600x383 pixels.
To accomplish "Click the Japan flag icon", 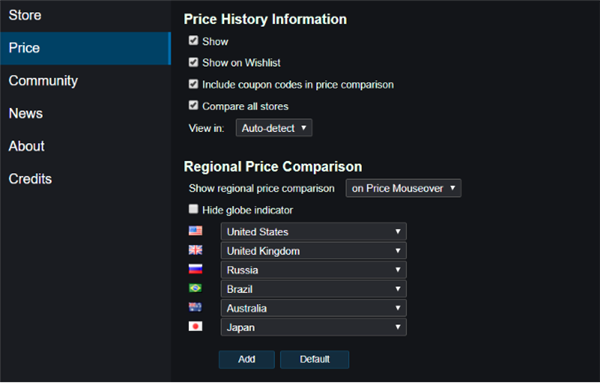I will click(x=195, y=326).
